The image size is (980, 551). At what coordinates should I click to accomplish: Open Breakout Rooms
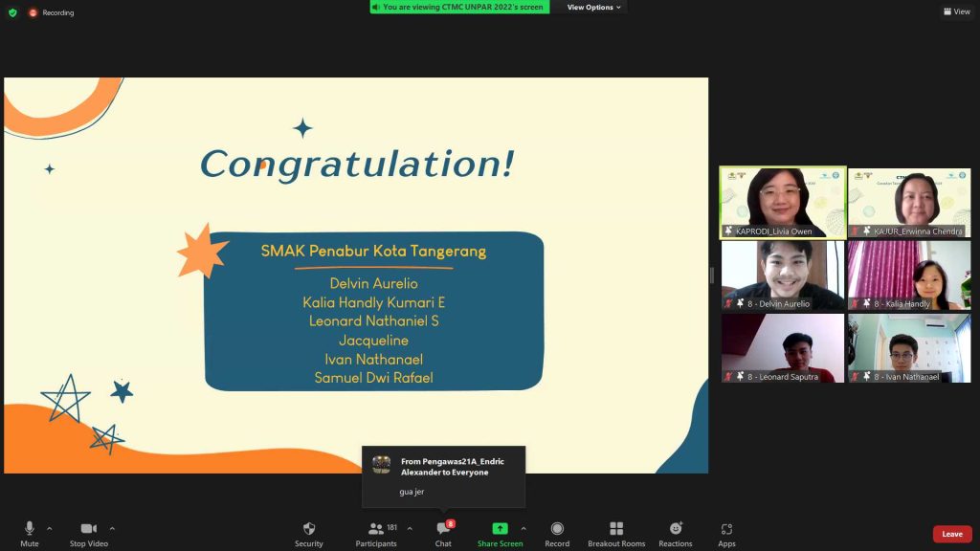[x=616, y=532]
